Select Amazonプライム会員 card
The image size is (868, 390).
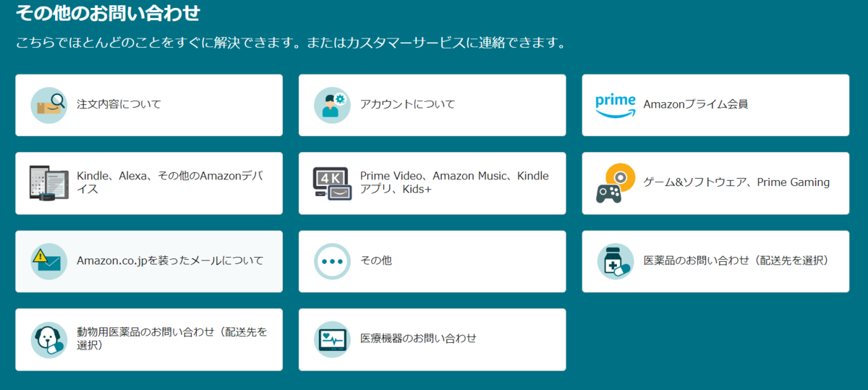(715, 105)
